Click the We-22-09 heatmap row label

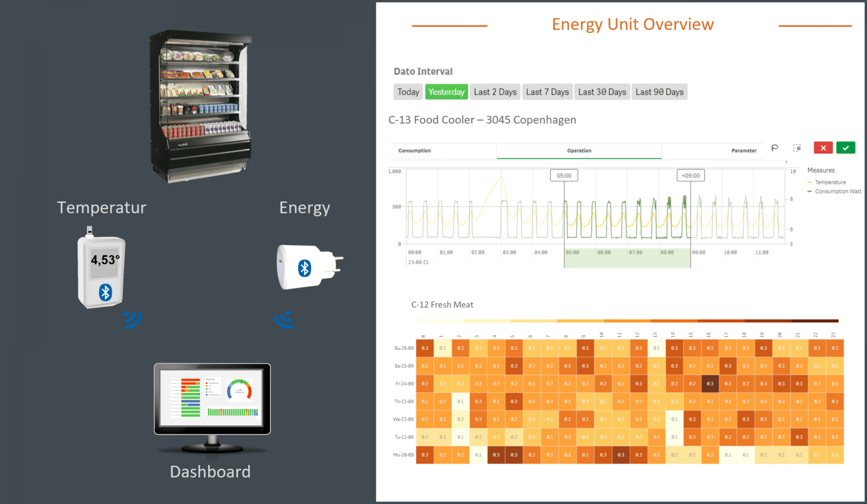[x=403, y=419]
